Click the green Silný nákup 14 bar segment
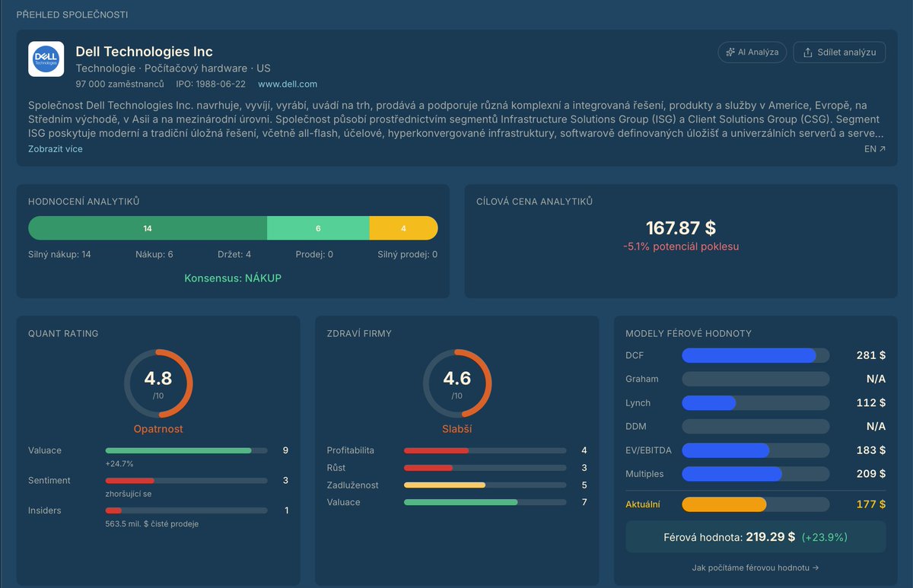The height and width of the screenshot is (588, 913). click(148, 228)
